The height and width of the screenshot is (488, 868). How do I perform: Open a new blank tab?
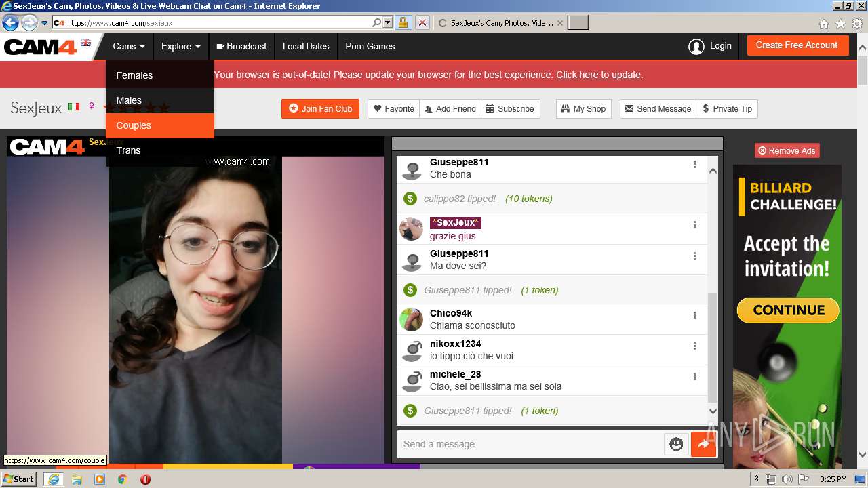[x=578, y=22]
